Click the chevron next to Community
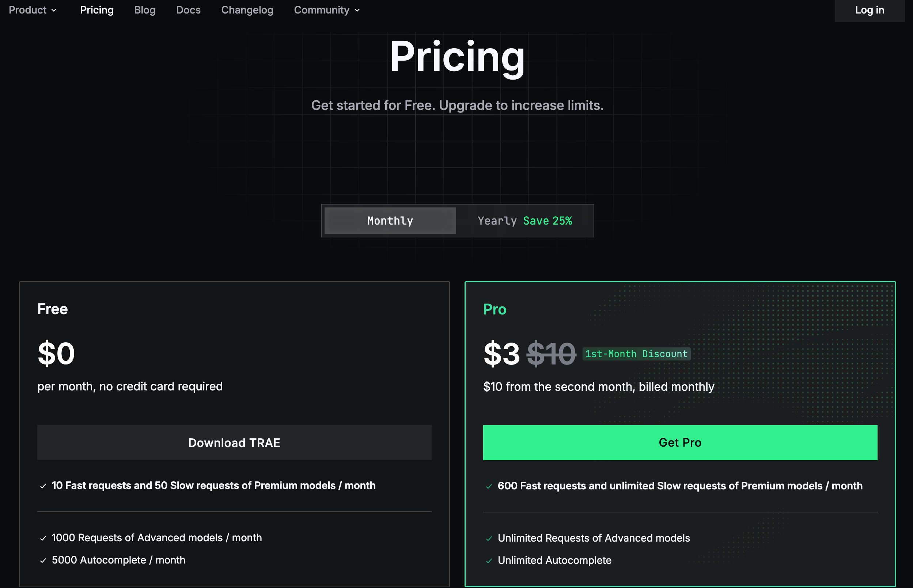 coord(357,10)
